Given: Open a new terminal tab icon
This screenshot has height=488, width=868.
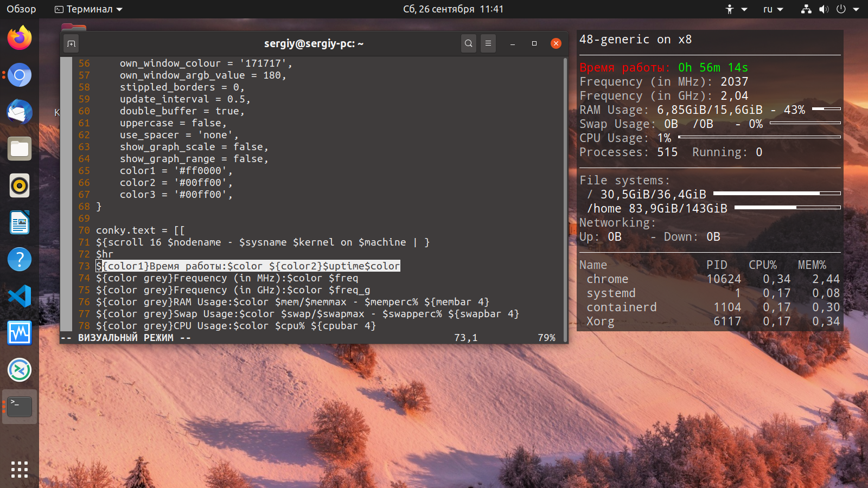Looking at the screenshot, I should (x=71, y=43).
